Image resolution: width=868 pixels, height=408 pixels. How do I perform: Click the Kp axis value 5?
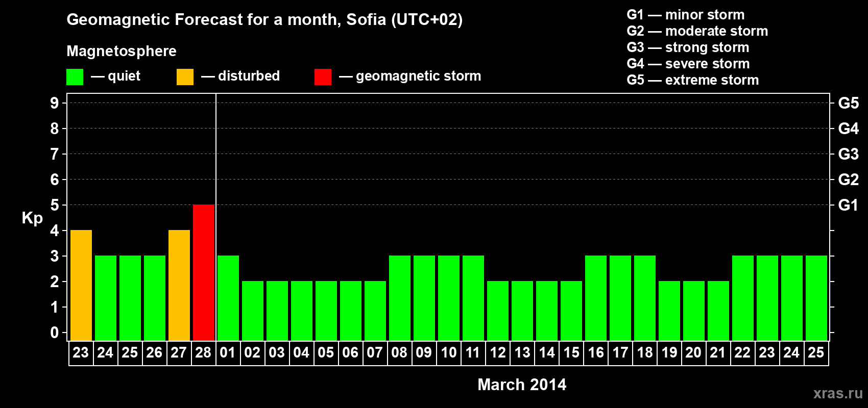[x=55, y=205]
